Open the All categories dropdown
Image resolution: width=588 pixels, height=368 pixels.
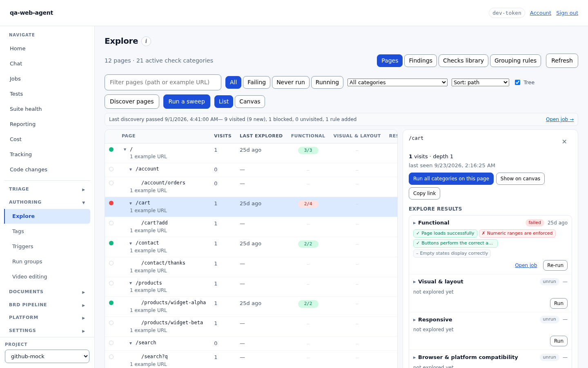pyautogui.click(x=397, y=82)
